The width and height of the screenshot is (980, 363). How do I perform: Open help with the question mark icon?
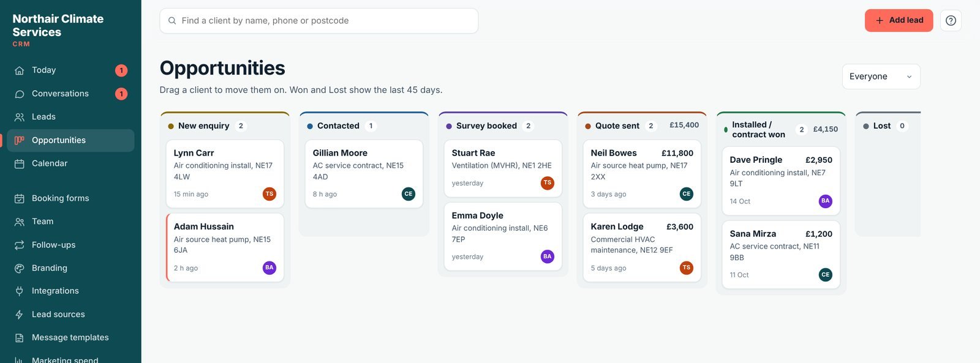pyautogui.click(x=951, y=21)
